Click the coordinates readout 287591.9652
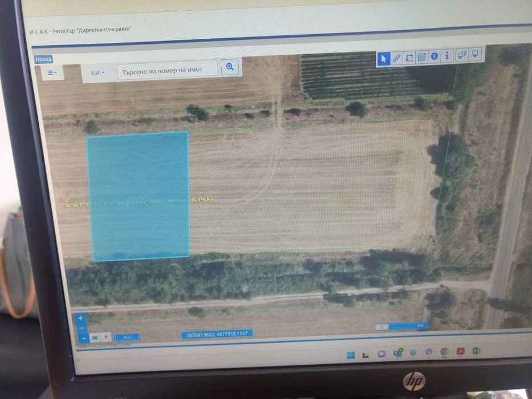 point(217,334)
